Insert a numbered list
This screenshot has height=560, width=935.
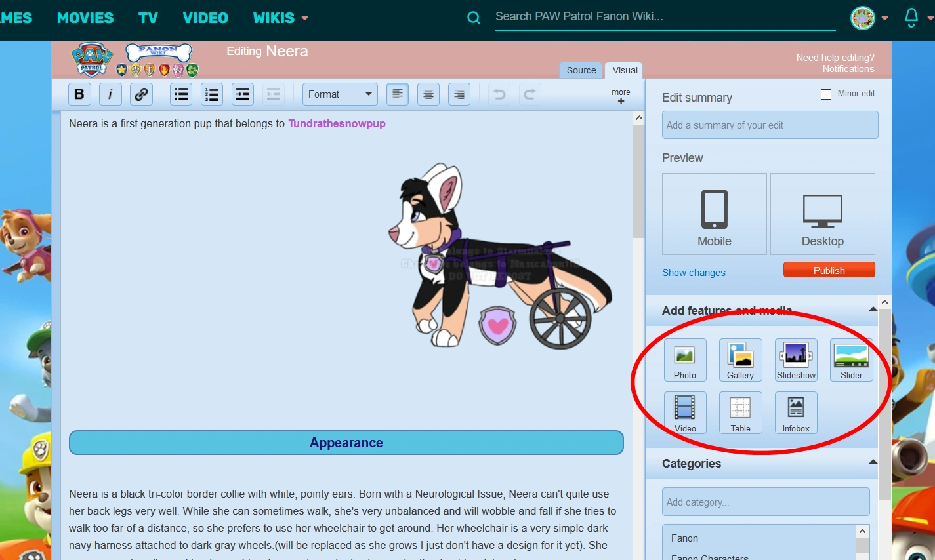[x=212, y=94]
